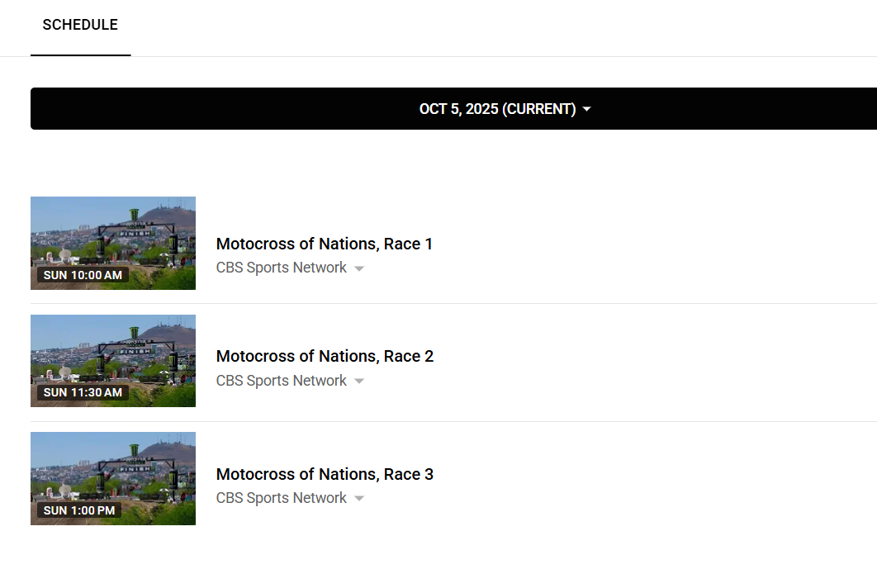Image resolution: width=877 pixels, height=588 pixels.
Task: Click CBS Sports Network under Race 1
Action: [x=281, y=268]
